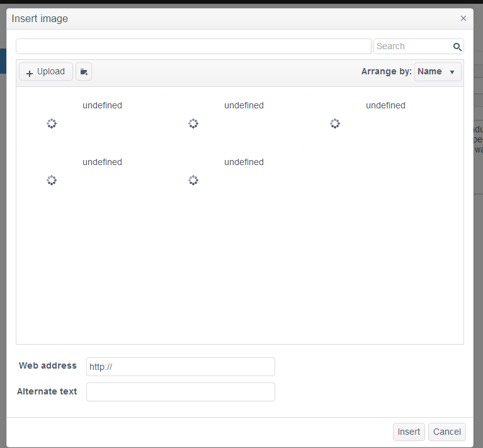Select the first loading thumbnail in second row
The width and height of the screenshot is (483, 448).
click(52, 180)
